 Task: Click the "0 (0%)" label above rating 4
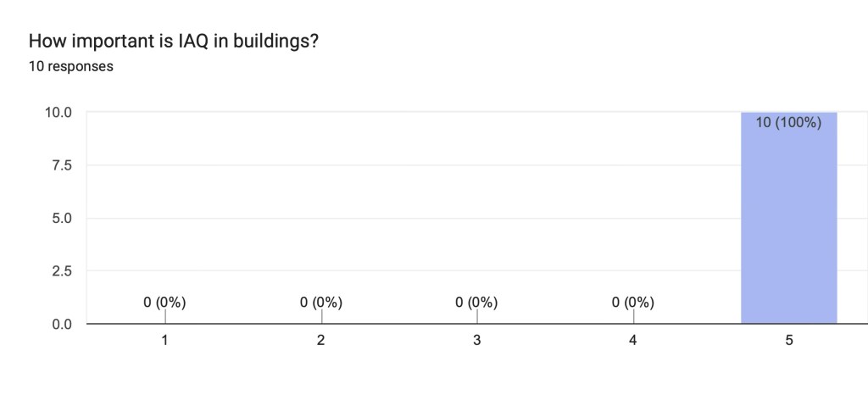coord(632,302)
